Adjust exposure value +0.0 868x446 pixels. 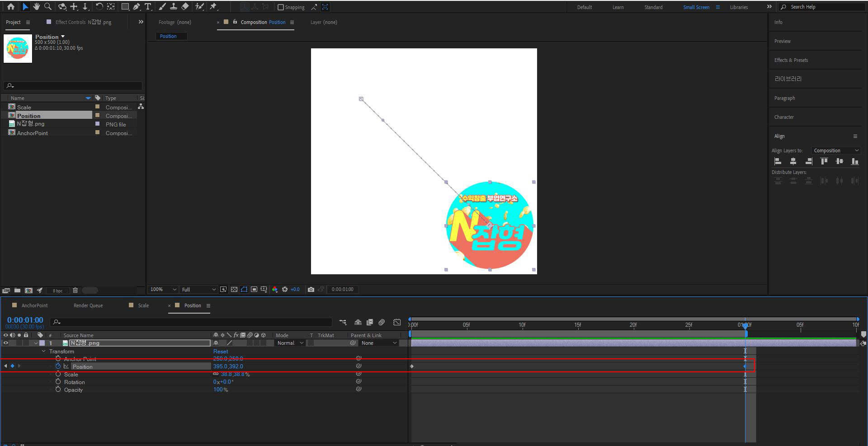click(x=295, y=289)
